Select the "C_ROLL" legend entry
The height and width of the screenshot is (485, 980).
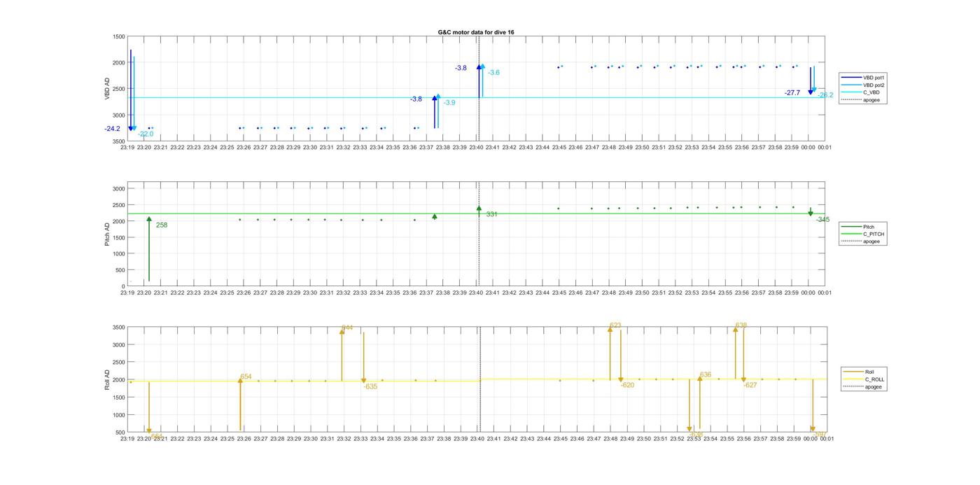(874, 379)
